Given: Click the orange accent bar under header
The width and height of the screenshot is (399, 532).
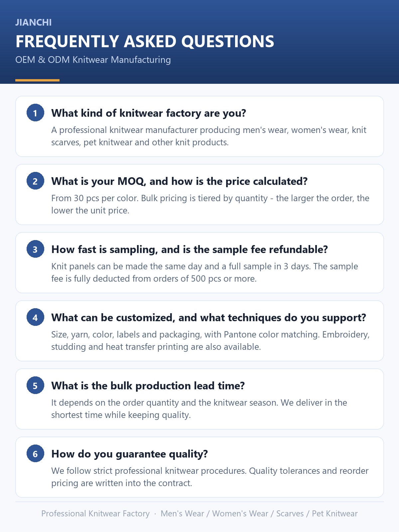Looking at the screenshot, I should (x=37, y=80).
